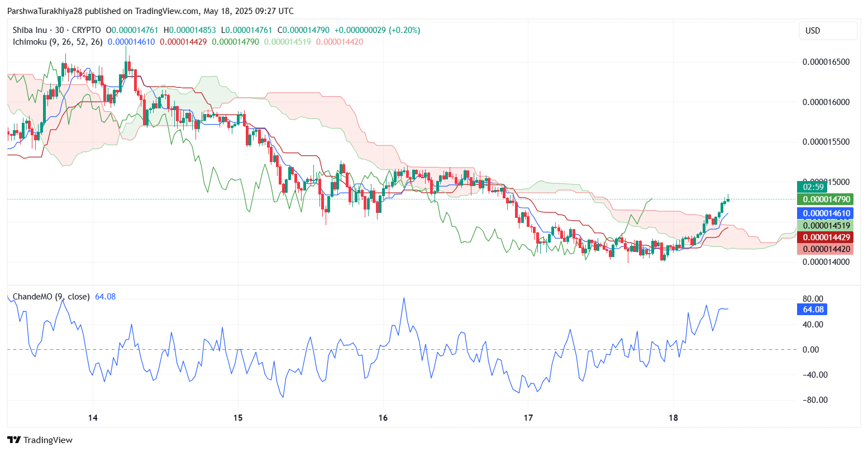Image resolution: width=868 pixels, height=452 pixels.
Task: Click date label 17 on time axis
Action: pos(528,417)
